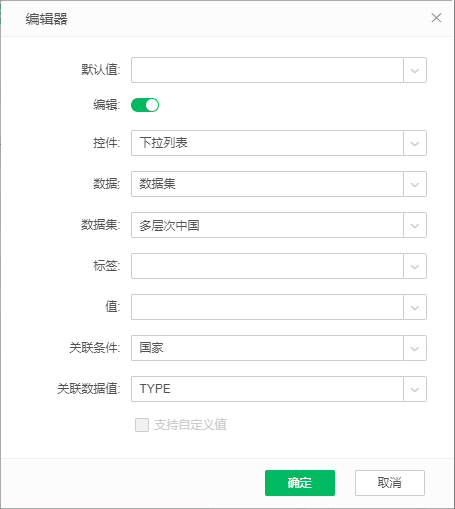455x509 pixels.
Task: Expand the 关联数据值 dropdown chevron
Action: pyautogui.click(x=415, y=389)
